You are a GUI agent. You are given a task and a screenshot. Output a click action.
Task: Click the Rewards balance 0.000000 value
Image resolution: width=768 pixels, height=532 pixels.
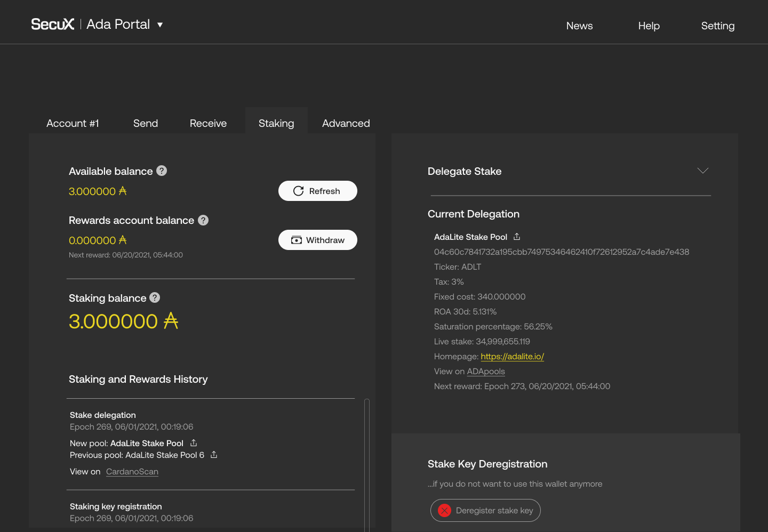tap(98, 240)
